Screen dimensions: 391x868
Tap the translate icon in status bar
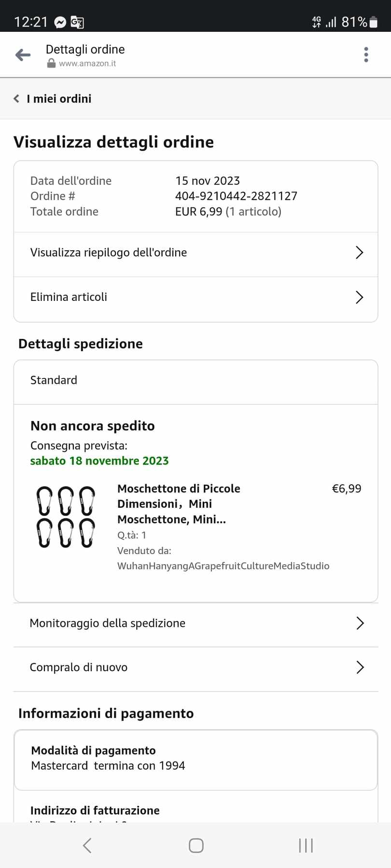pyautogui.click(x=77, y=22)
